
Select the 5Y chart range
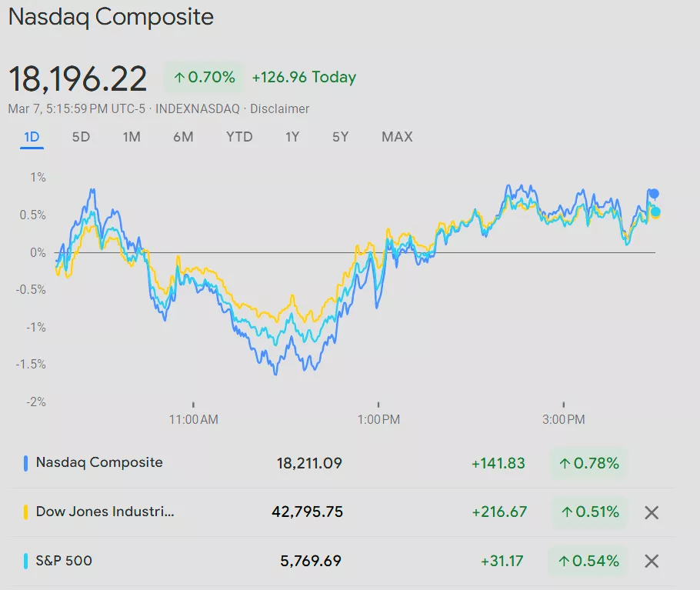coord(340,137)
